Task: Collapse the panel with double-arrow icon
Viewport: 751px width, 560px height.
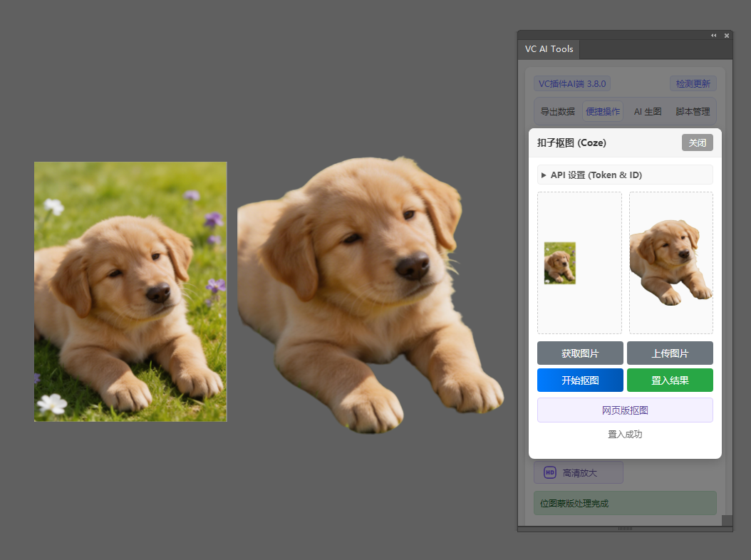Action: pos(714,35)
